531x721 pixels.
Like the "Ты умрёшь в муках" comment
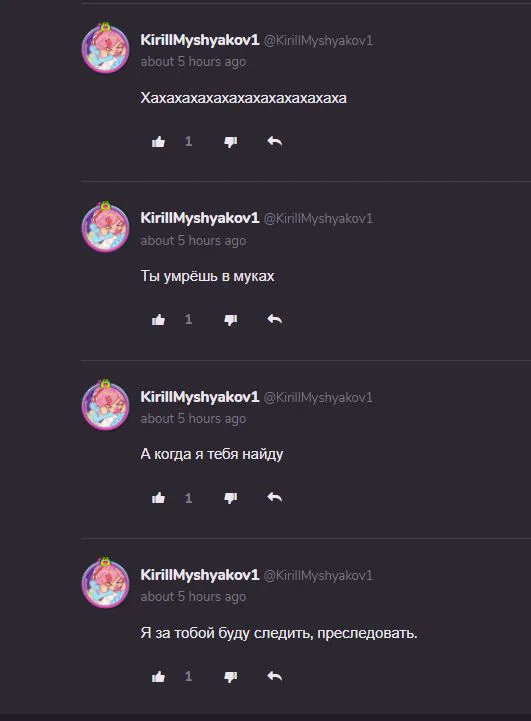(159, 320)
